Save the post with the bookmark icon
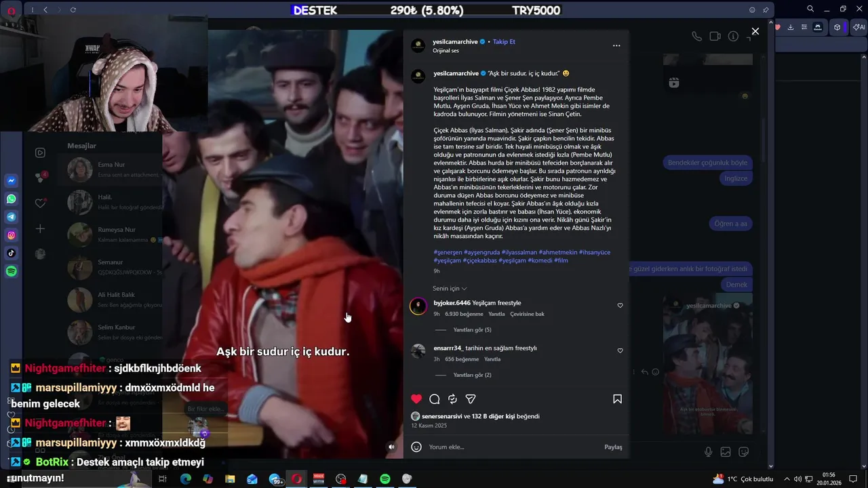The image size is (868, 488). 617,399
